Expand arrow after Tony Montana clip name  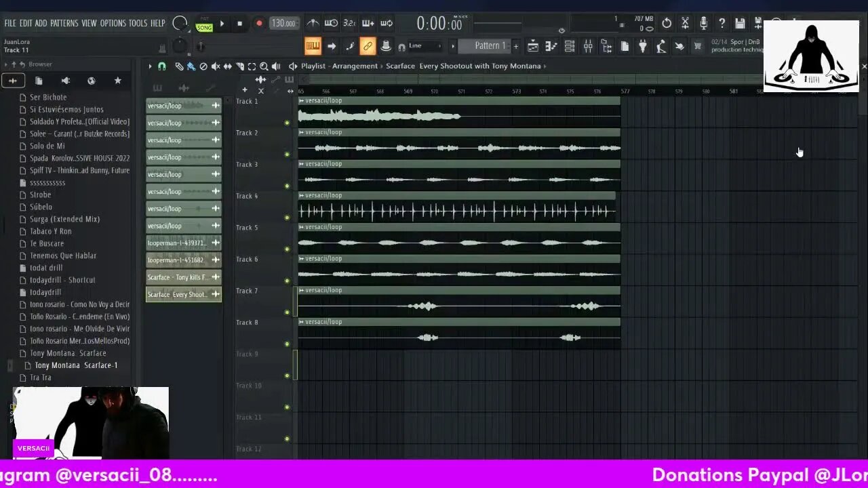[x=545, y=66]
